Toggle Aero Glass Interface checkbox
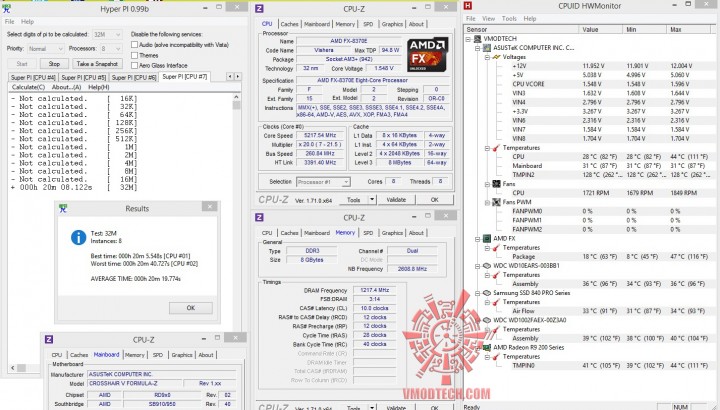 coord(135,65)
